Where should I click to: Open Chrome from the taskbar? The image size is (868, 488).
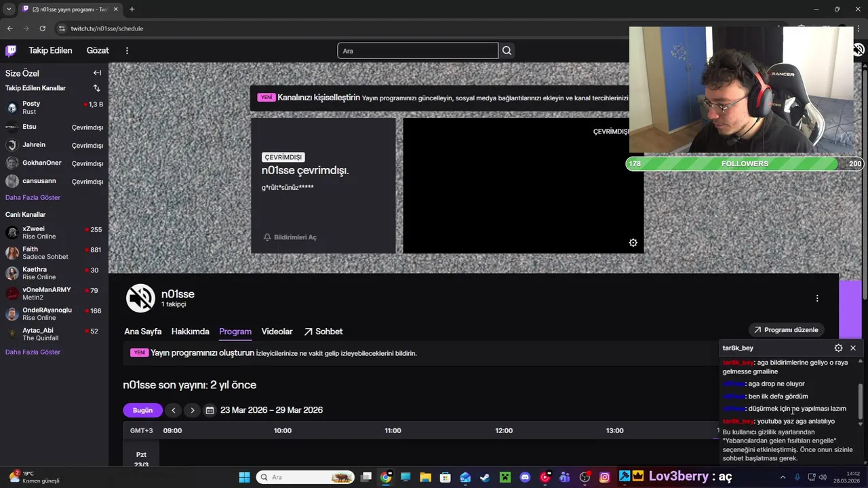[x=386, y=477]
